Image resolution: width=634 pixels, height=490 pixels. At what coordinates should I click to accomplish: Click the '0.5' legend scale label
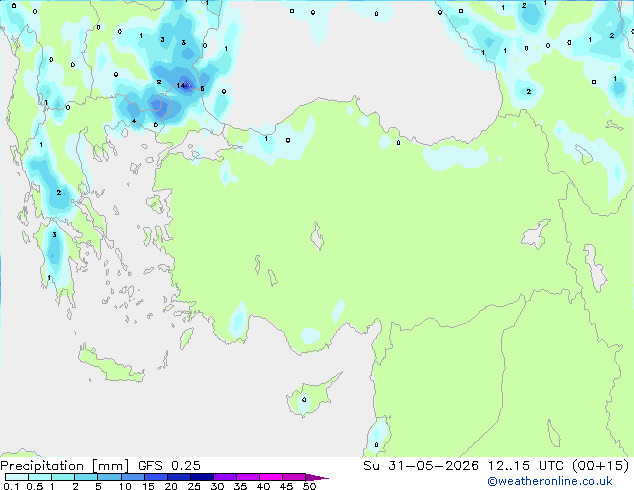click(x=35, y=486)
